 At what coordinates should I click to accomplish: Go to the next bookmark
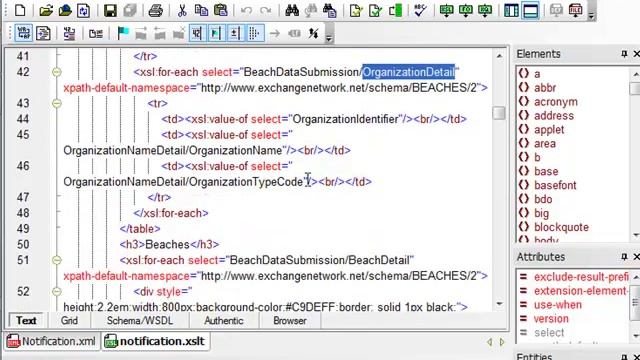click(x=141, y=33)
